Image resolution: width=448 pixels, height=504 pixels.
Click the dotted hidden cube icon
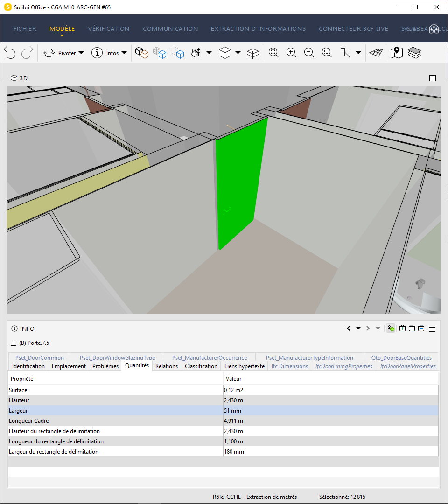177,53
